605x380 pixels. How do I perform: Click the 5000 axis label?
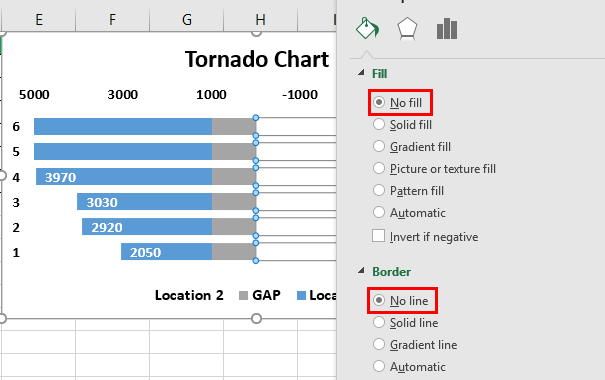pos(34,95)
